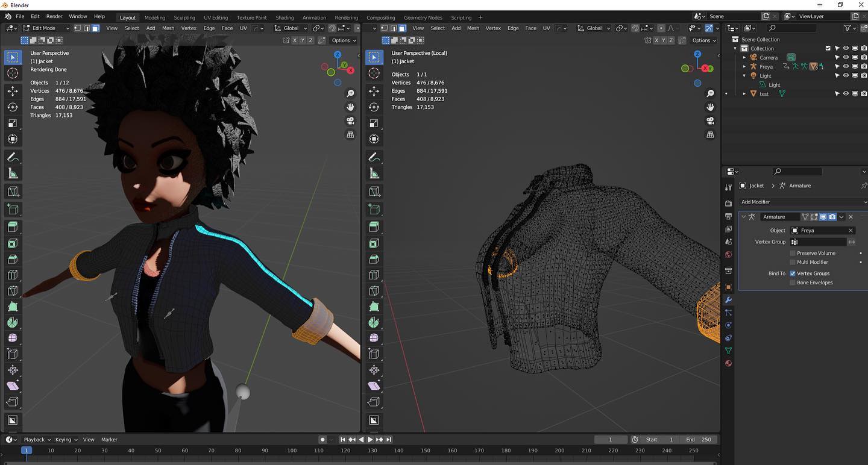Hide the Camera object via its eye icon

(x=846, y=58)
